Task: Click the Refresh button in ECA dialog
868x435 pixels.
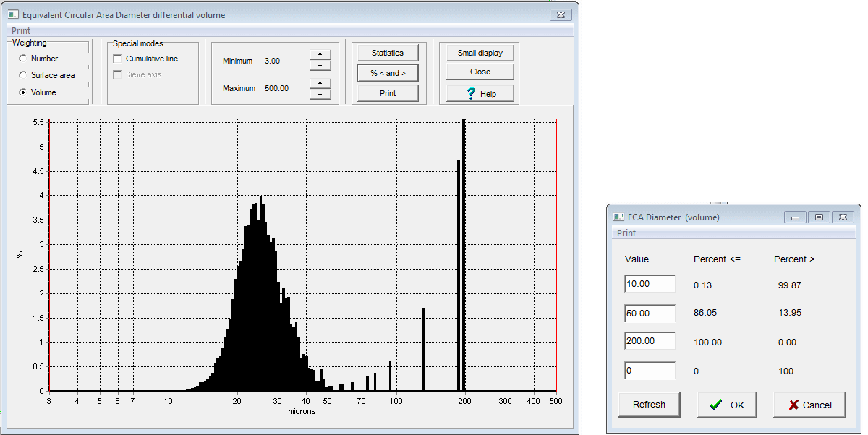Action: 649,405
